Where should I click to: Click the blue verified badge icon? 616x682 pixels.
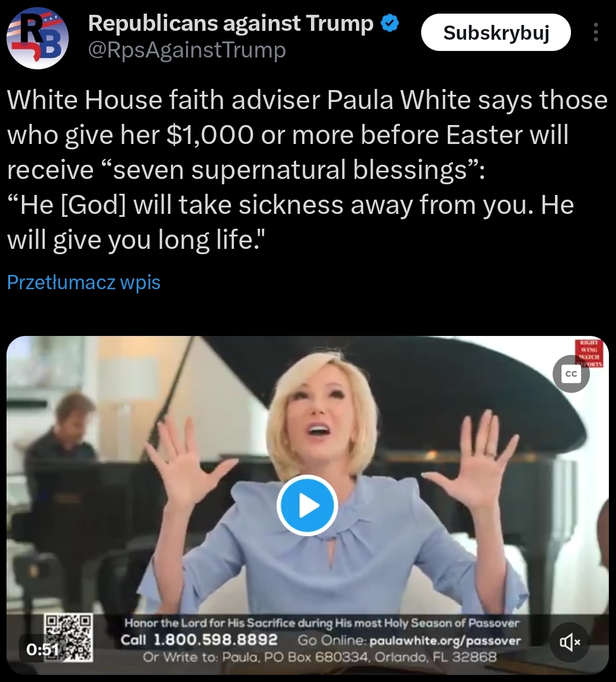tap(390, 23)
